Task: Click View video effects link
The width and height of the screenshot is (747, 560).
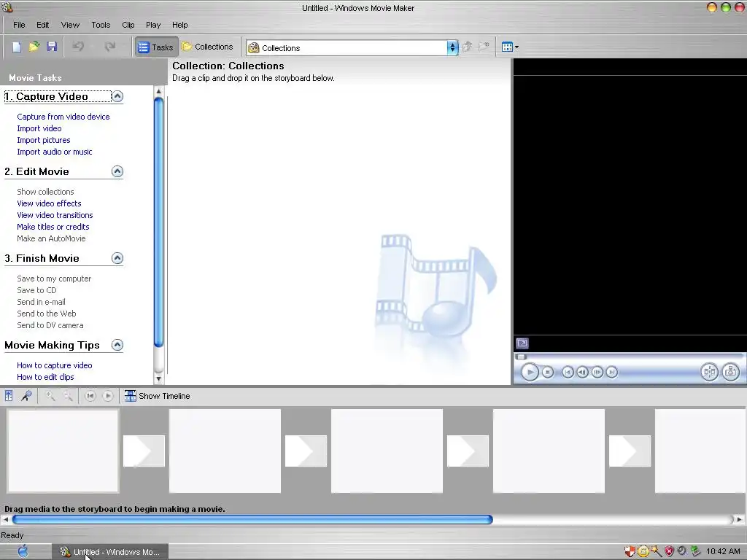Action: click(x=49, y=203)
